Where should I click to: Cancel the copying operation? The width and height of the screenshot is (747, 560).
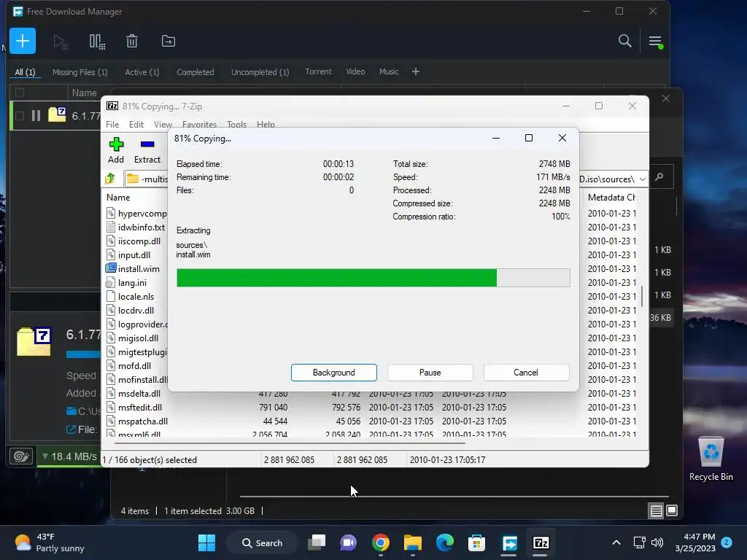tap(526, 373)
